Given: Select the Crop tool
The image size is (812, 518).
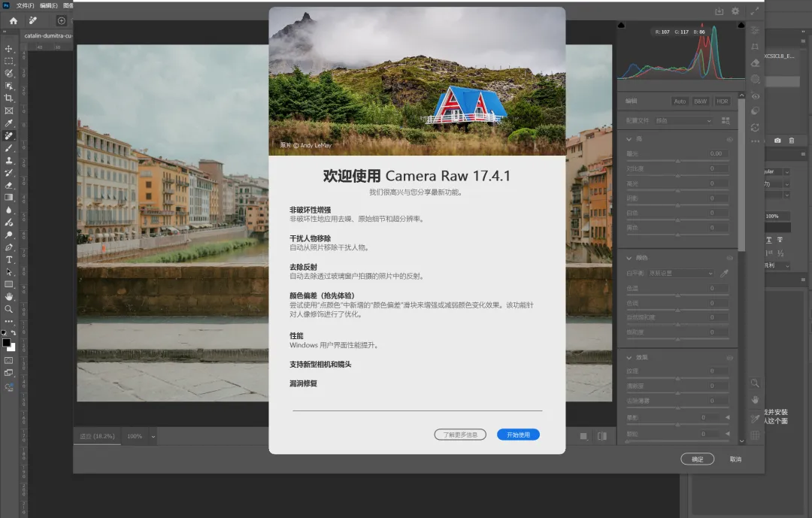Looking at the screenshot, I should [9, 98].
